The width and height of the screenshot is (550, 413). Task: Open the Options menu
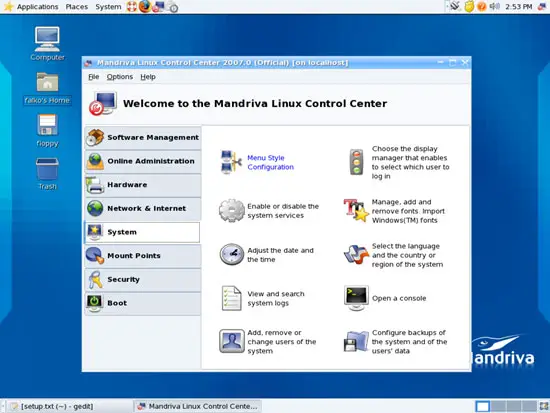click(x=120, y=77)
